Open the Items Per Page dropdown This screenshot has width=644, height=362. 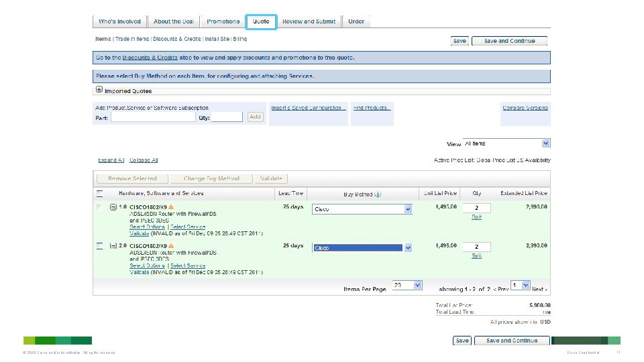click(407, 286)
